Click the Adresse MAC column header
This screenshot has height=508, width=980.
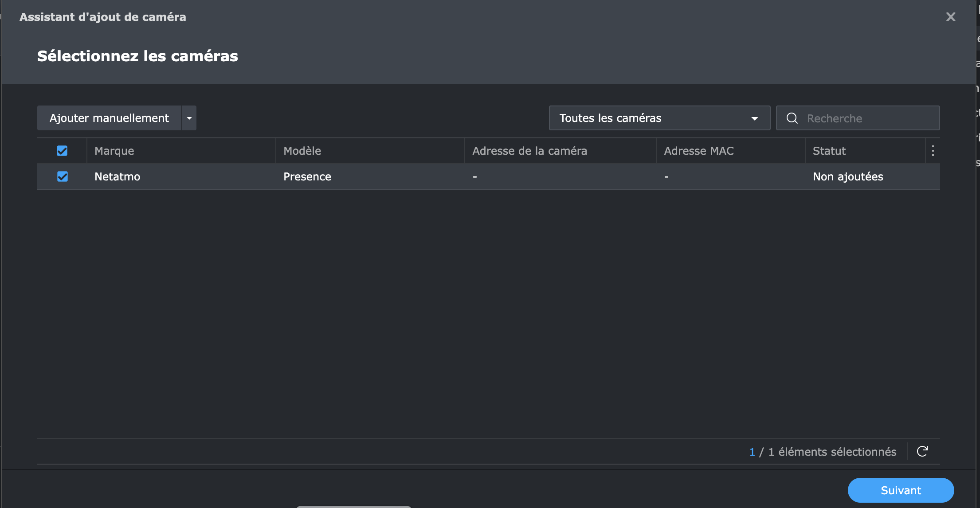pos(699,151)
